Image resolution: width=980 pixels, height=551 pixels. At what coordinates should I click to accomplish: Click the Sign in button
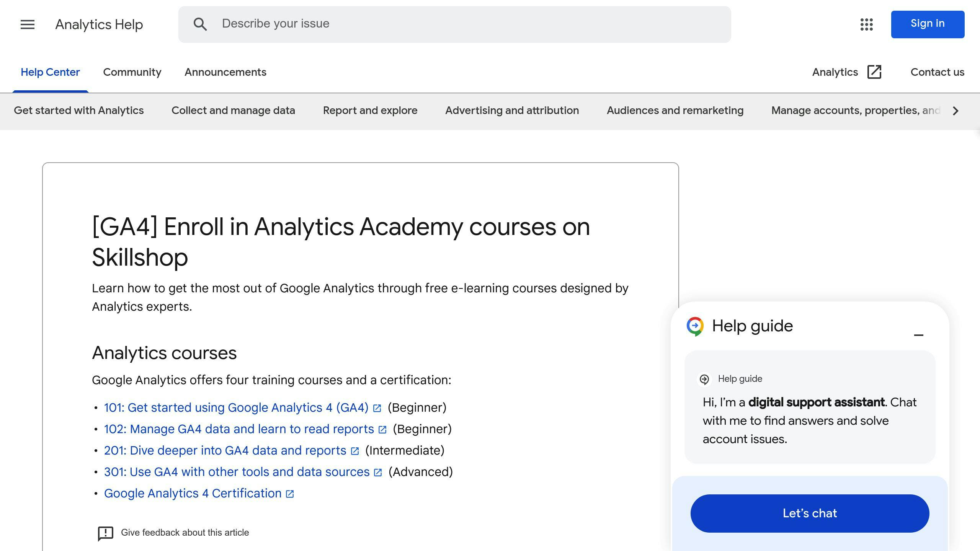click(x=928, y=24)
